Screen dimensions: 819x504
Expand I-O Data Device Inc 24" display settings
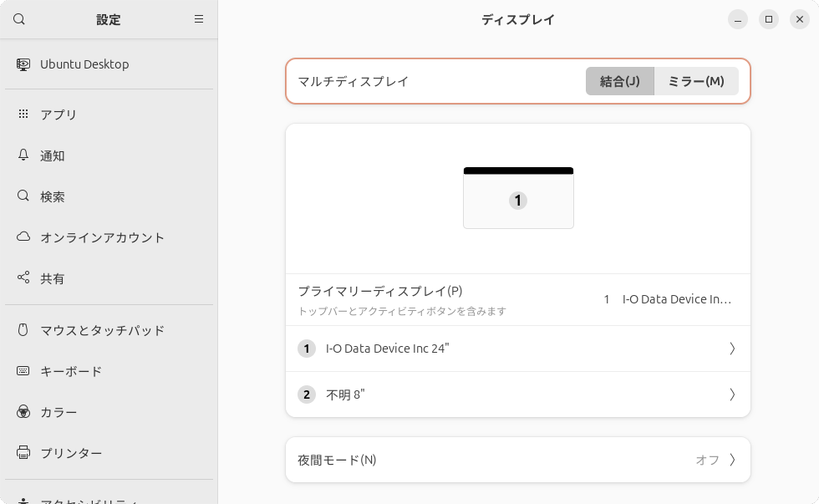coord(518,349)
